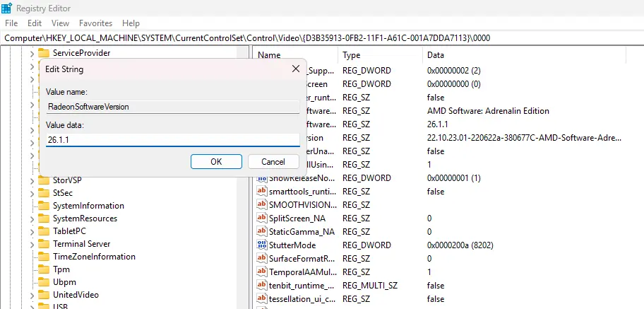Select the UnitedVideo folder icon
Viewport: 644px width, 309px height.
click(x=44, y=295)
